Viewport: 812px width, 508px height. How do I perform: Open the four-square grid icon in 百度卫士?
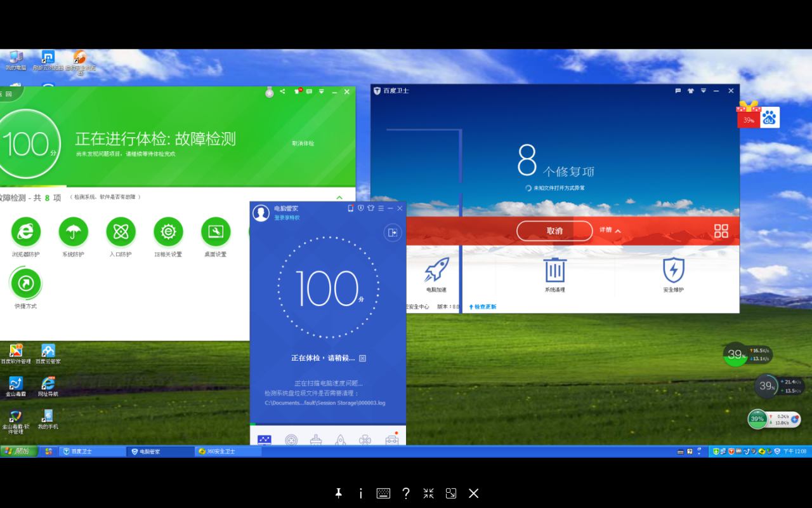[x=721, y=231]
